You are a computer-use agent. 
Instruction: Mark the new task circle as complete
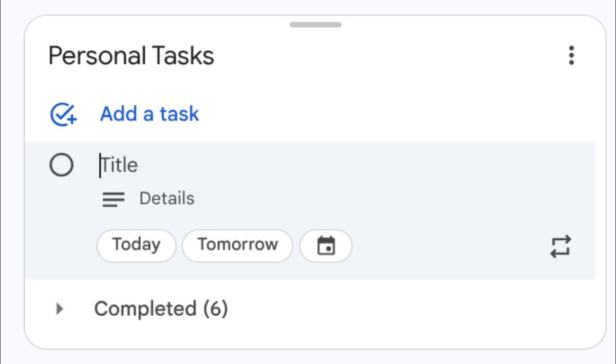click(x=61, y=165)
